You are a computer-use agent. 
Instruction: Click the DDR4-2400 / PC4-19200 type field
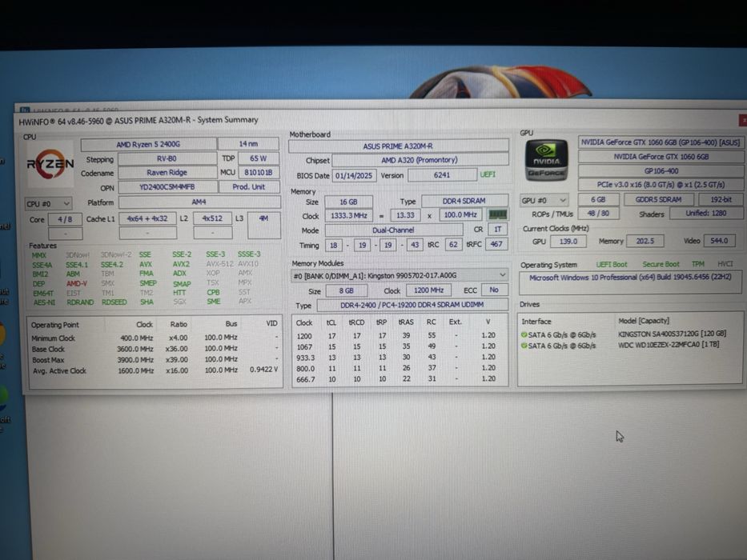(x=412, y=305)
